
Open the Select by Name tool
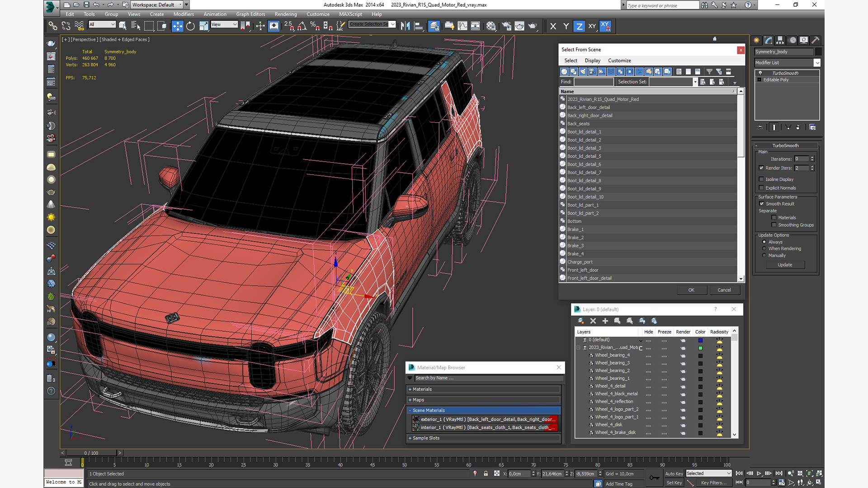(135, 26)
